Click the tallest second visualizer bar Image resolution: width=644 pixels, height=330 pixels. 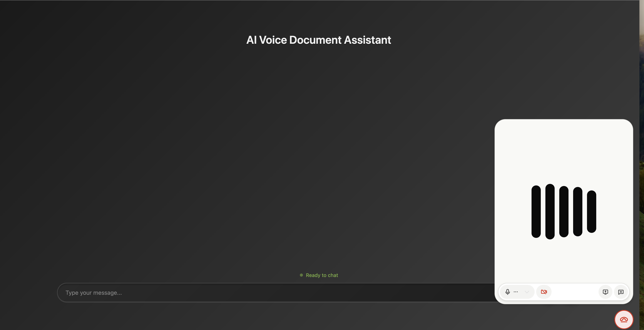pos(550,211)
